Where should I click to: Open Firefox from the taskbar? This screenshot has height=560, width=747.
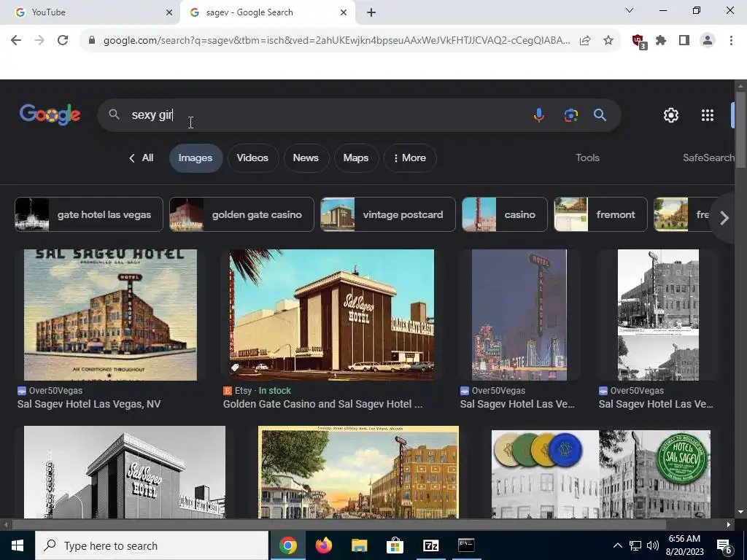[323, 545]
